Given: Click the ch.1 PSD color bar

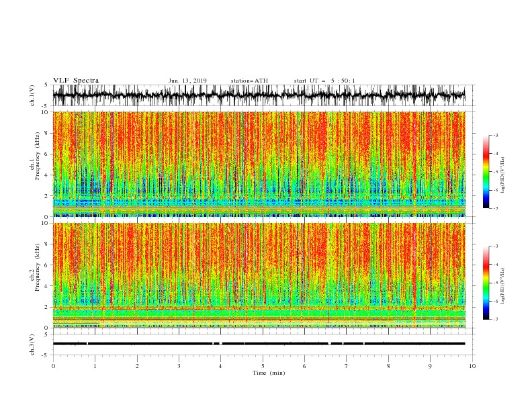Looking at the screenshot, I should (x=486, y=172).
